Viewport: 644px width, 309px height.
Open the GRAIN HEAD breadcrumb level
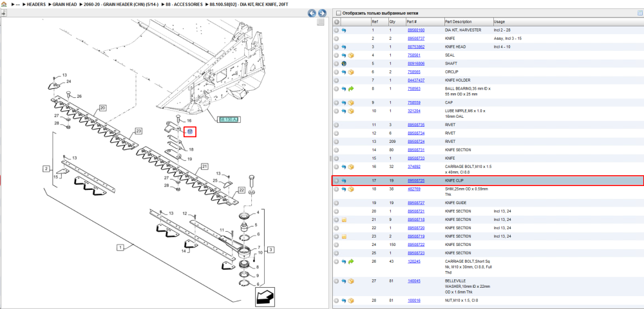[64, 4]
